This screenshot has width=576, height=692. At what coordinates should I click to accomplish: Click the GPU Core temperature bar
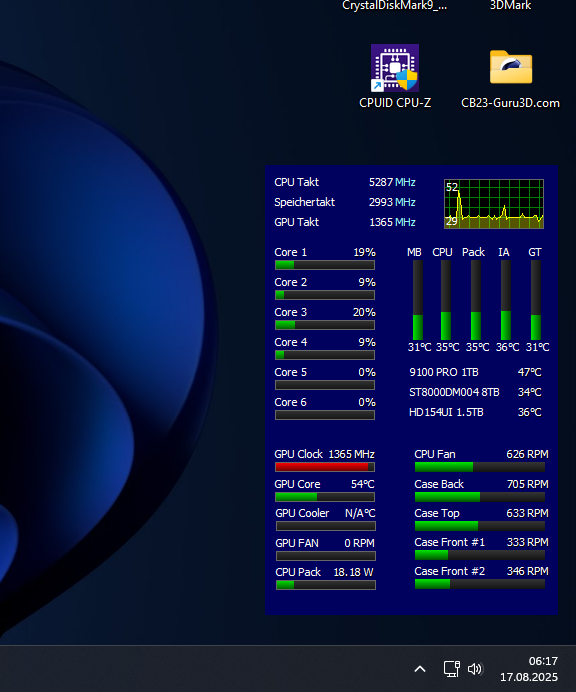325,497
